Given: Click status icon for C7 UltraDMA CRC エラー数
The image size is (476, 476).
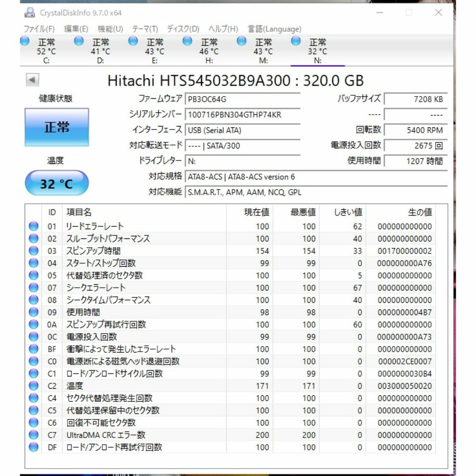Looking at the screenshot, I should (33, 435).
